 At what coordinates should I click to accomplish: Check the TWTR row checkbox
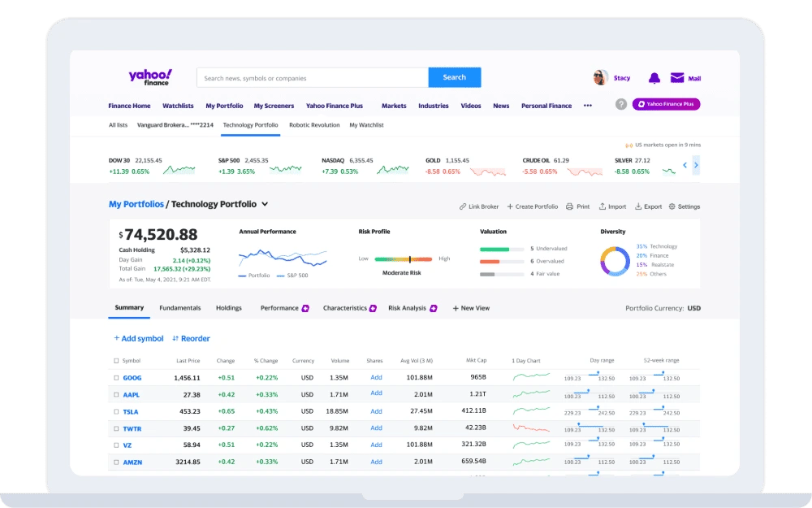coord(116,428)
